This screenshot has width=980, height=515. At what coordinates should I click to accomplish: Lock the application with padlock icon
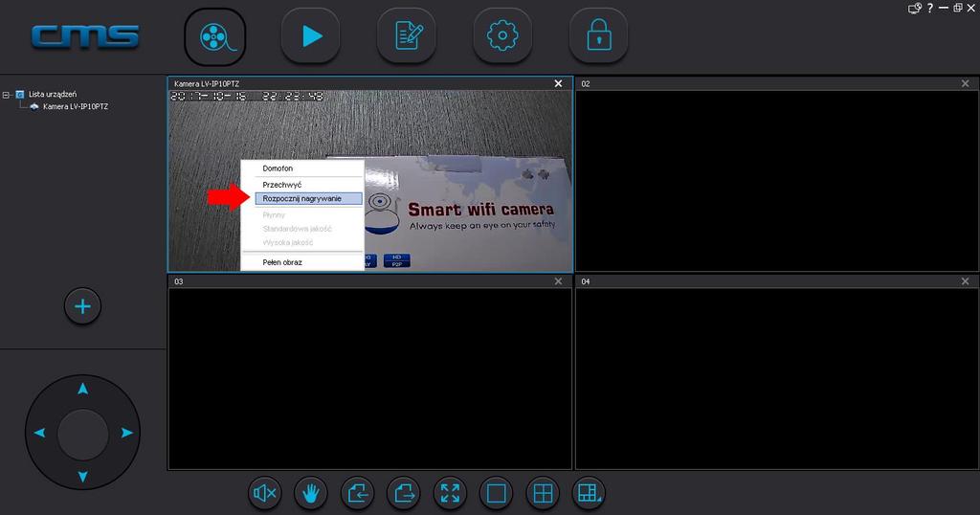point(599,36)
